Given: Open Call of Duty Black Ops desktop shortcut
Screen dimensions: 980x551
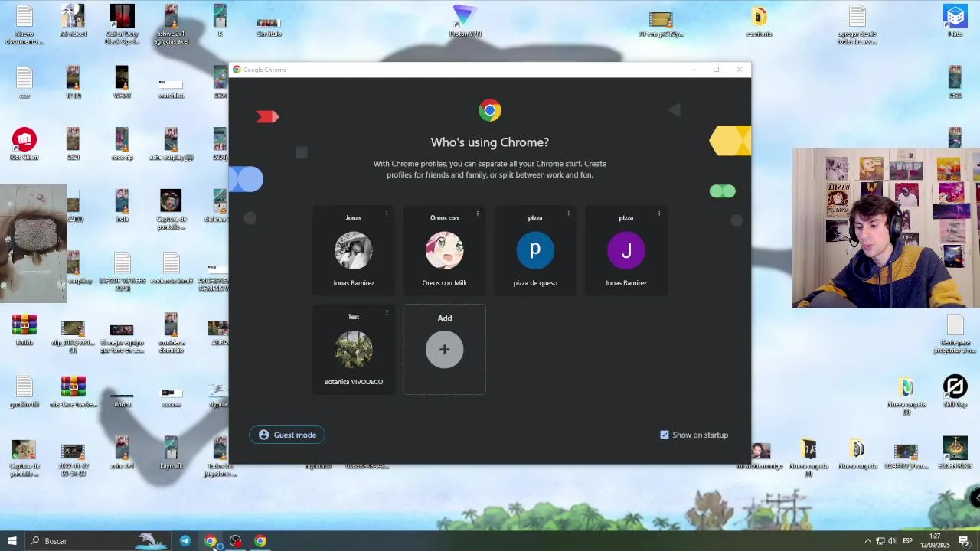Looking at the screenshot, I should [122, 24].
